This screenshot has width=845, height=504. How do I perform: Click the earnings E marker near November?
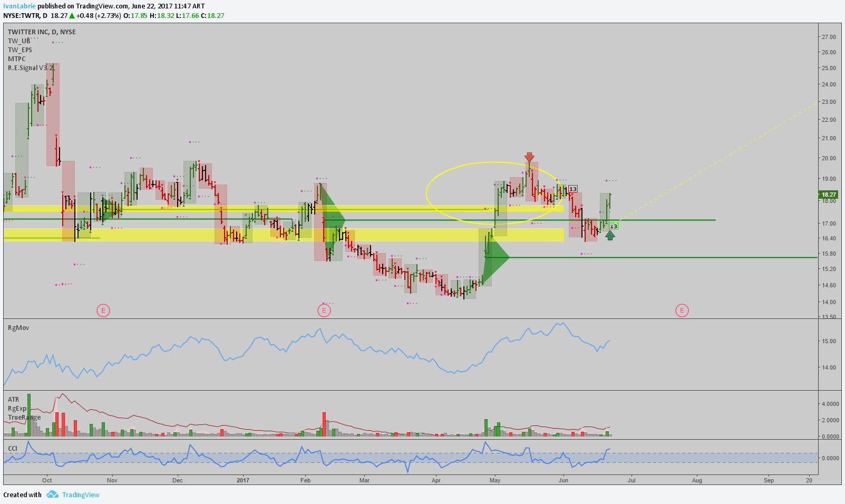pyautogui.click(x=103, y=311)
